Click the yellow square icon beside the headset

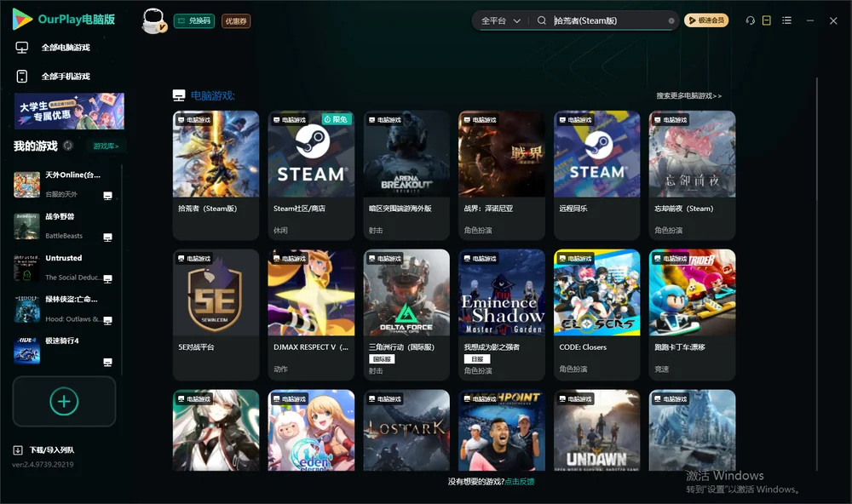[x=767, y=20]
